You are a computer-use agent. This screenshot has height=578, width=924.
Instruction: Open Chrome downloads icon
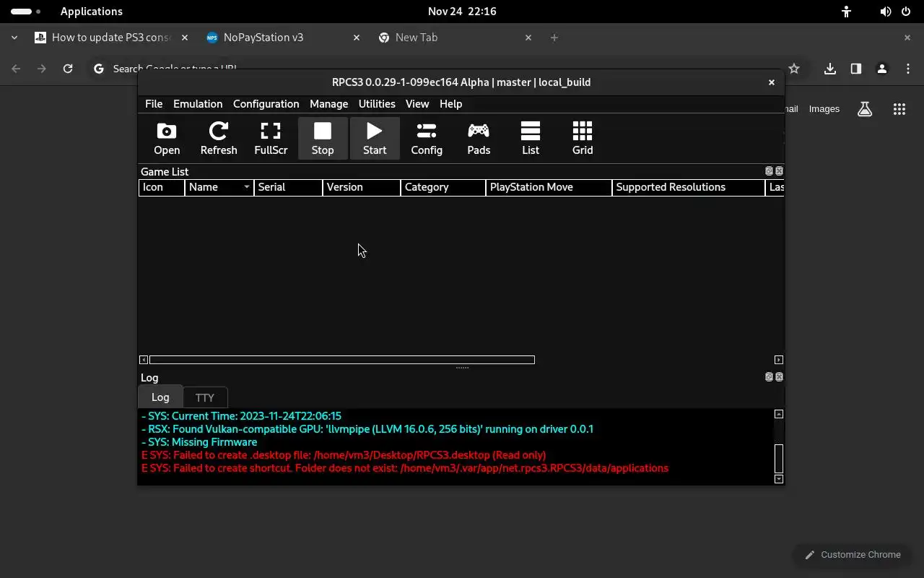(830, 69)
